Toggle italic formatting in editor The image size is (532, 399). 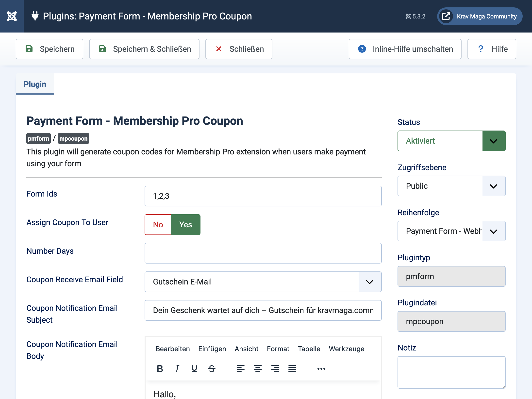(x=177, y=369)
